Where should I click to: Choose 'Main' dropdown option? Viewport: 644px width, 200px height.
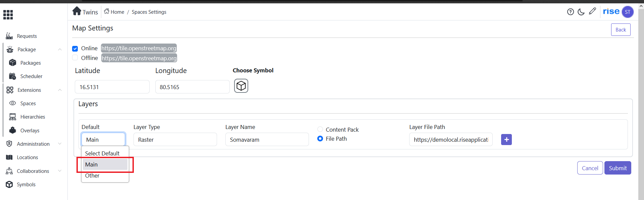(x=105, y=164)
